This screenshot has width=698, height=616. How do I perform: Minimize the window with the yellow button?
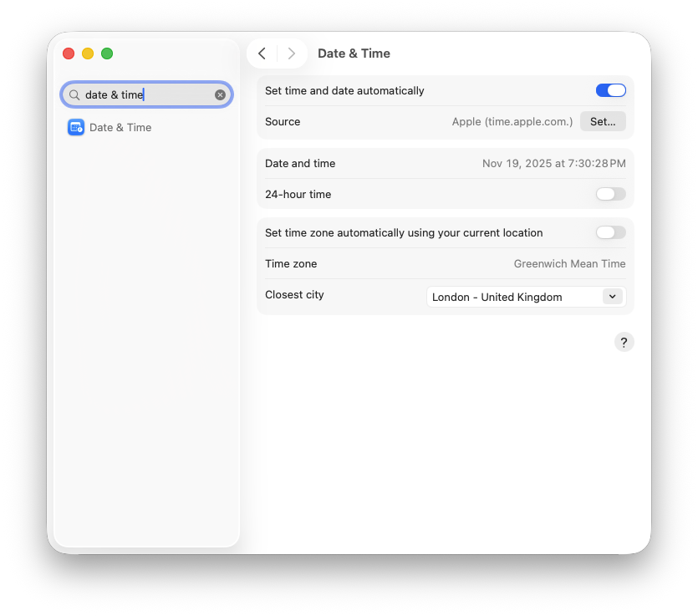point(88,53)
